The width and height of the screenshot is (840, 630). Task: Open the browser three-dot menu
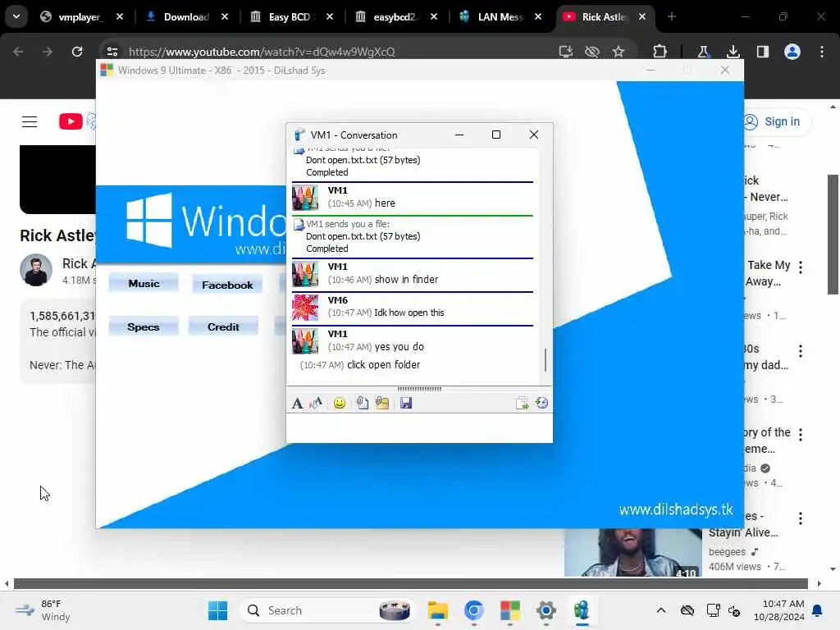click(822, 52)
